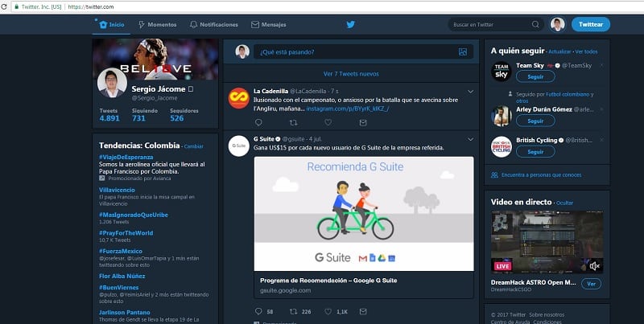Open the #ViajeDeEsperanza trend
The image size is (644, 324).
click(x=126, y=157)
